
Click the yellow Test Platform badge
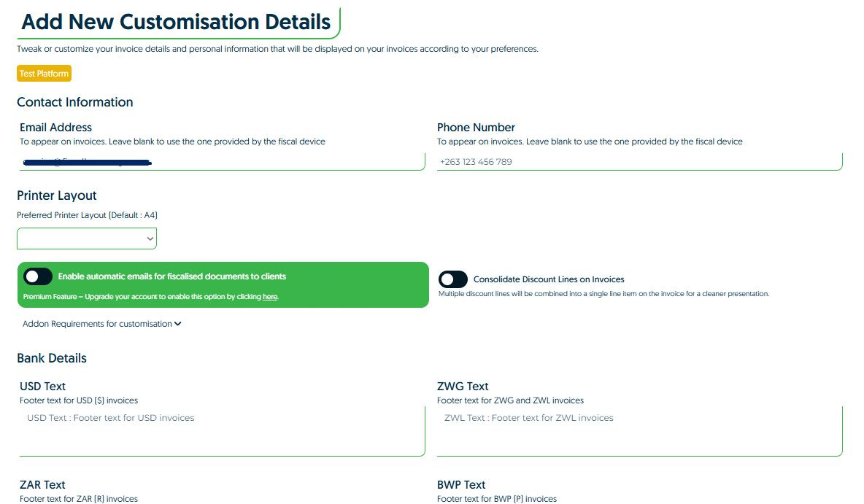tap(44, 74)
